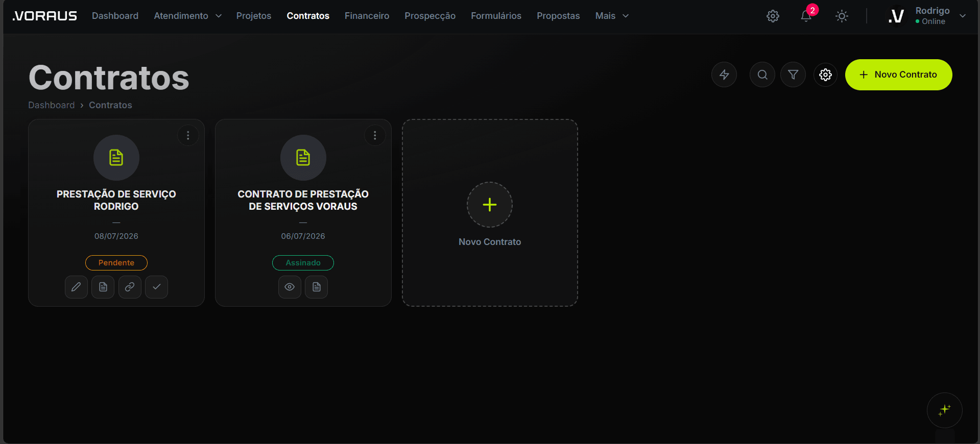The width and height of the screenshot is (980, 444).
Task: Click the 06/07/2026 date on Voraus card
Action: point(303,236)
